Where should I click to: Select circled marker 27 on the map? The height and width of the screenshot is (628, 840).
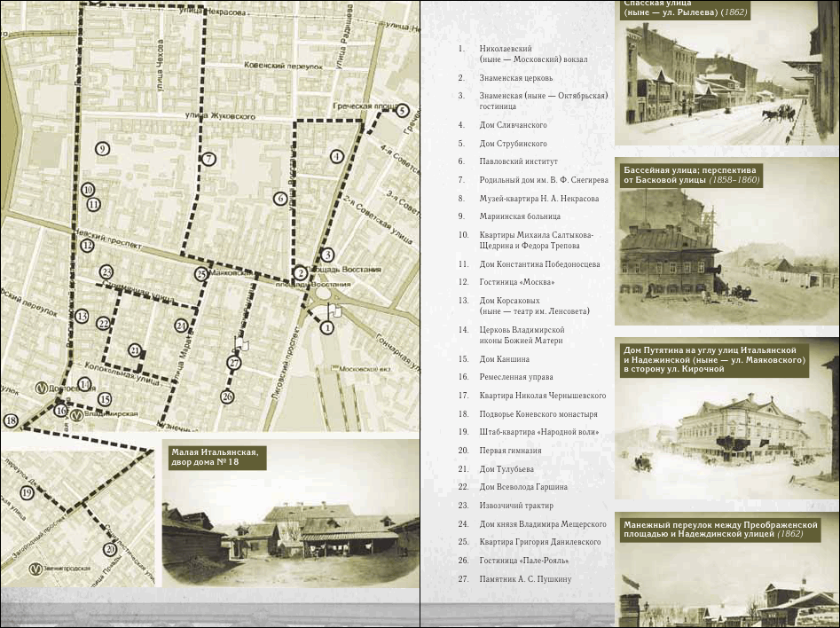coord(234,364)
